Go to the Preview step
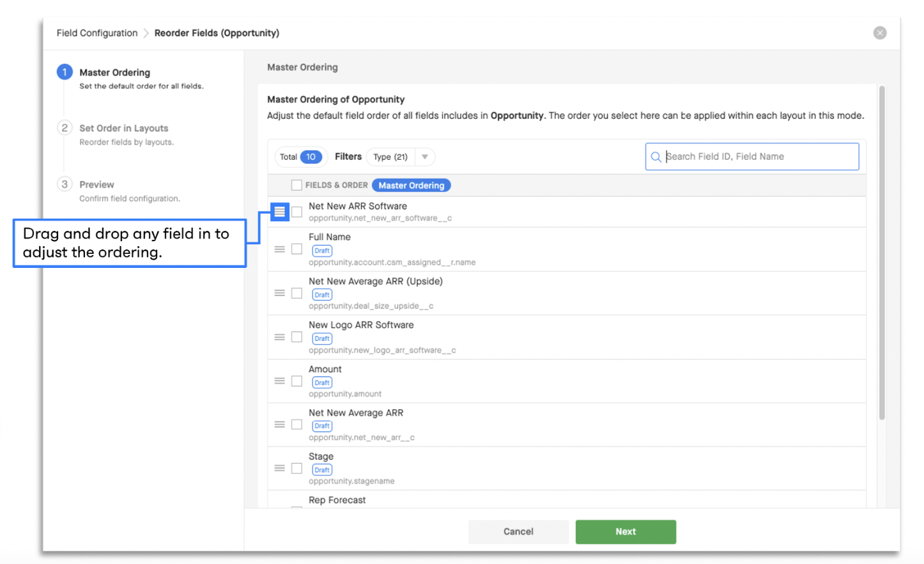Viewport: 924px width, 564px height. [x=96, y=185]
